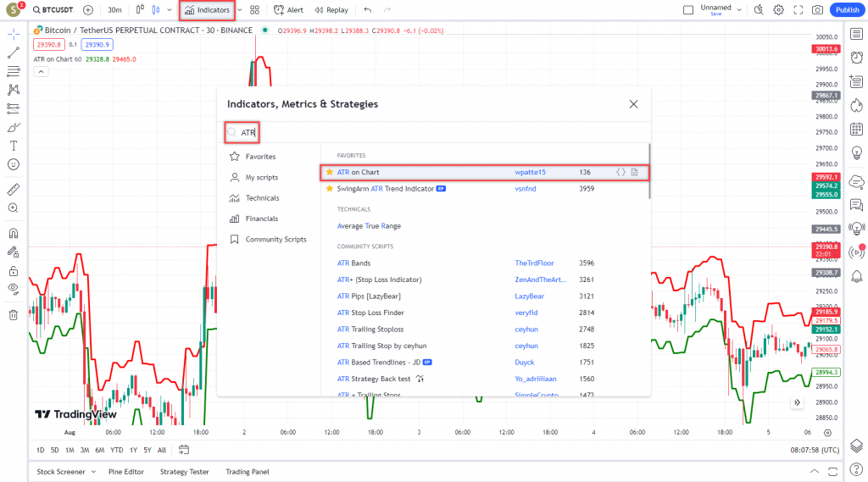Open the alerts bell icon in right sidebar

pyautogui.click(x=856, y=277)
